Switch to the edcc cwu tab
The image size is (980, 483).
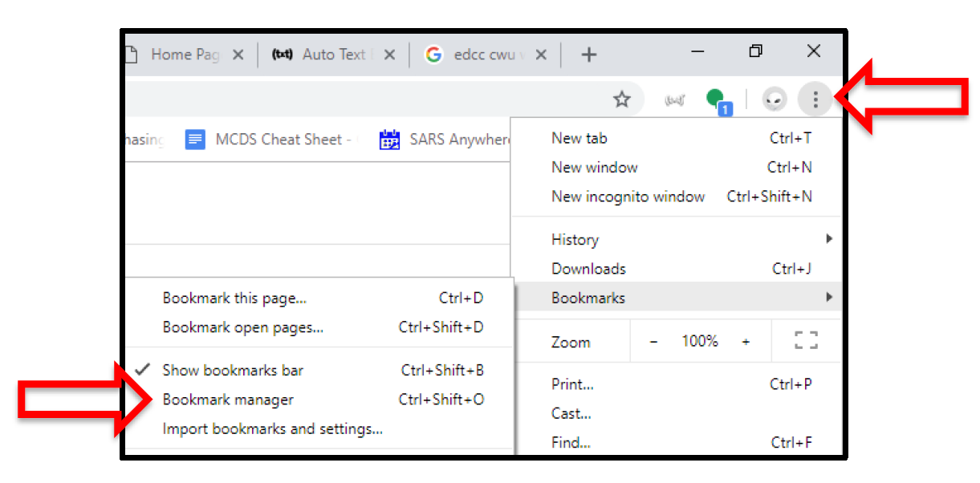(486, 55)
